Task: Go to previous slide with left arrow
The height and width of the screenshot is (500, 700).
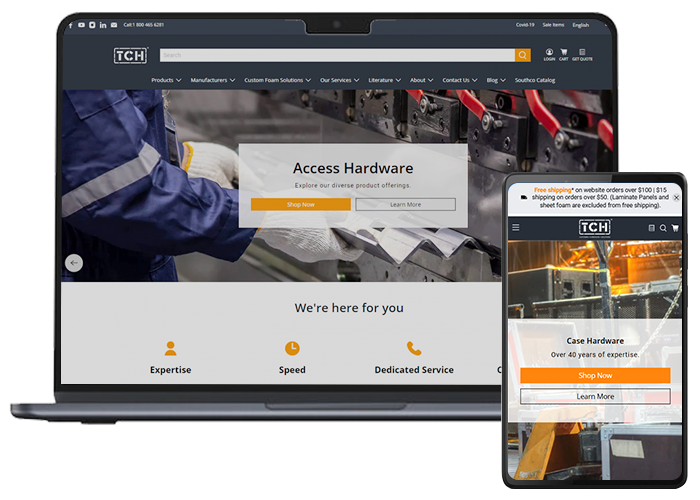Action: tap(74, 263)
